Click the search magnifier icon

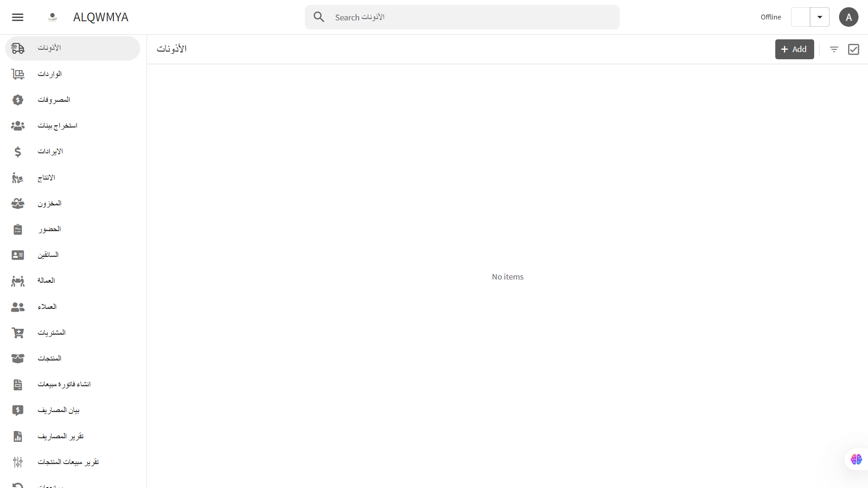[319, 17]
